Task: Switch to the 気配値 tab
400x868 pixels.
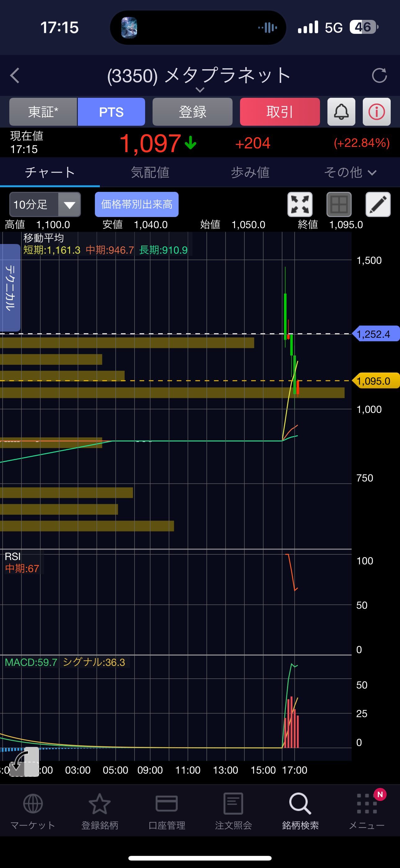Action: click(x=150, y=173)
